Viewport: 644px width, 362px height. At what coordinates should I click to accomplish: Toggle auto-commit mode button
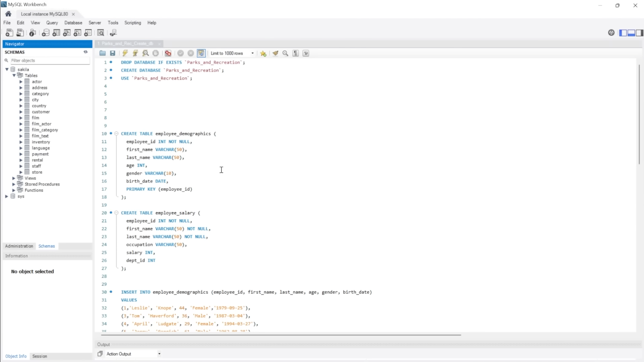[201, 53]
